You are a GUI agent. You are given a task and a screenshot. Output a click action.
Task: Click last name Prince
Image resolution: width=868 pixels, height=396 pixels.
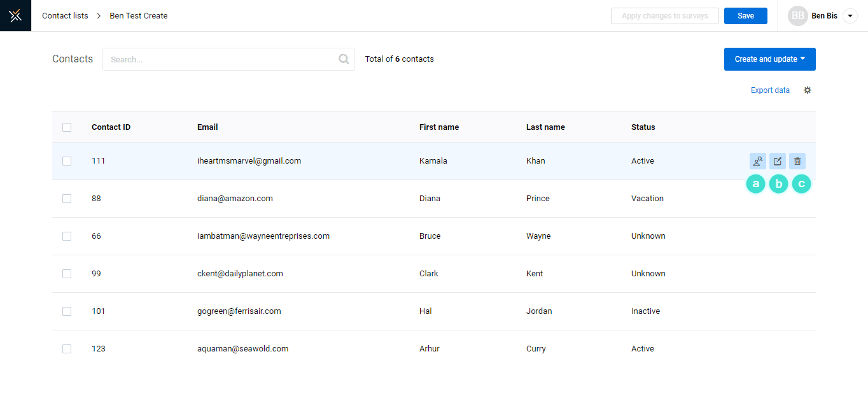pyautogui.click(x=538, y=199)
